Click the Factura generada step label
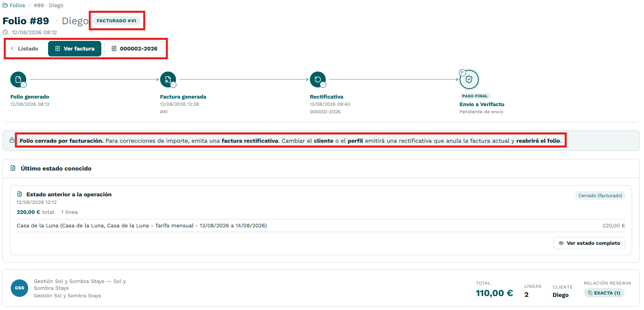 [183, 97]
